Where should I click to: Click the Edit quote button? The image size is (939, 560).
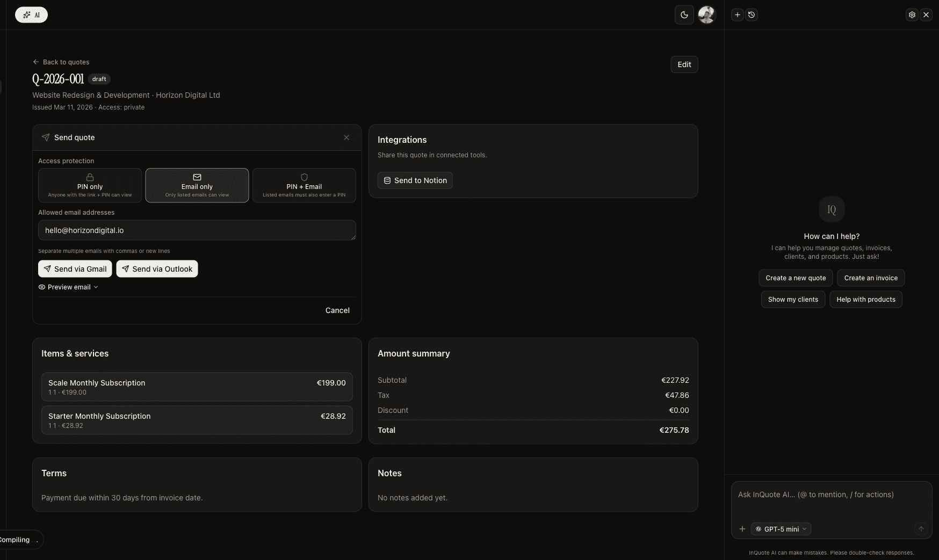click(x=684, y=64)
